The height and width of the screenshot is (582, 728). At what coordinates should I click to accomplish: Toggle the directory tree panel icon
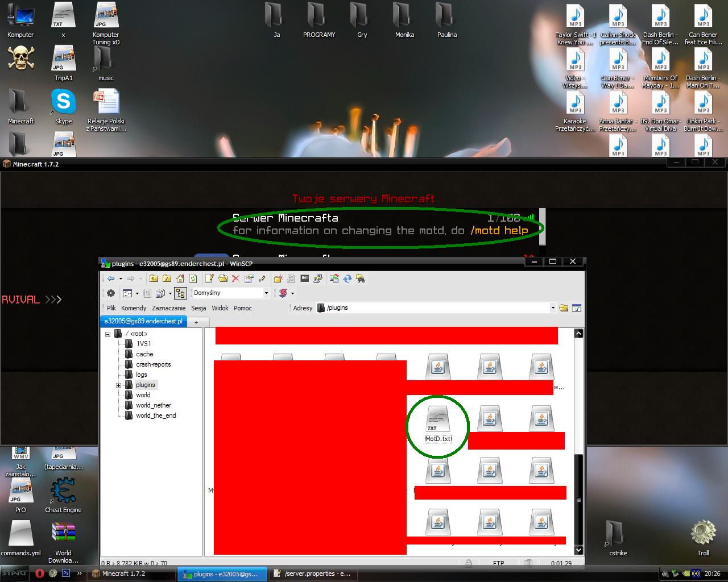180,293
